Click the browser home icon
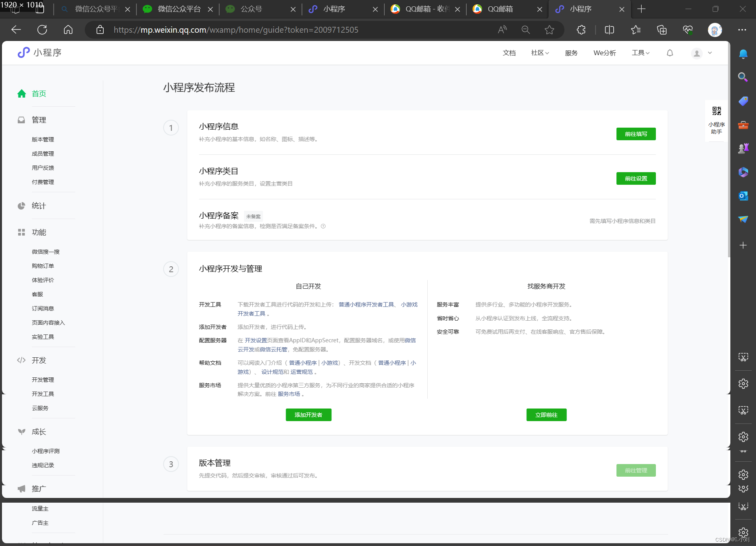Viewport: 756px width, 546px height. pos(68,30)
